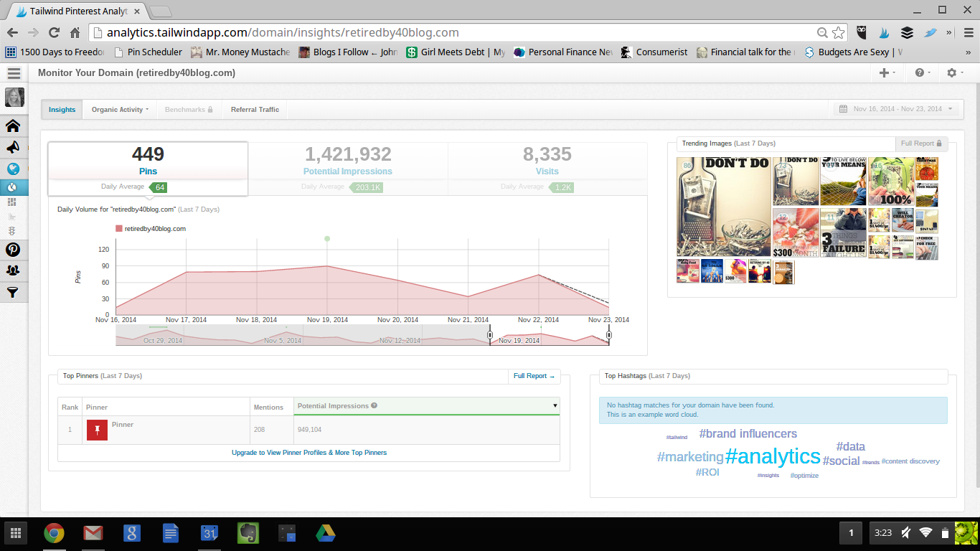
Task: Open the followers group icon in sidebar
Action: coord(13,270)
